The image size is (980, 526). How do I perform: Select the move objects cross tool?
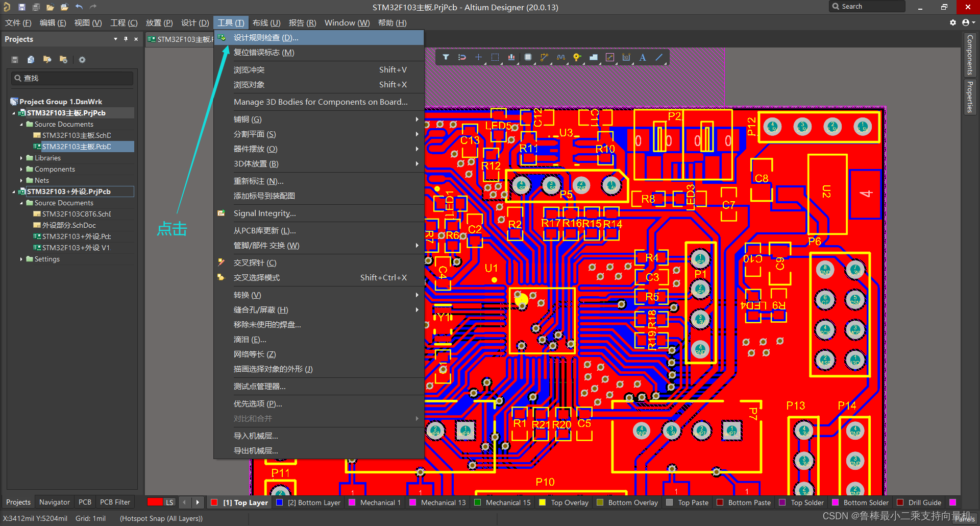click(478, 57)
